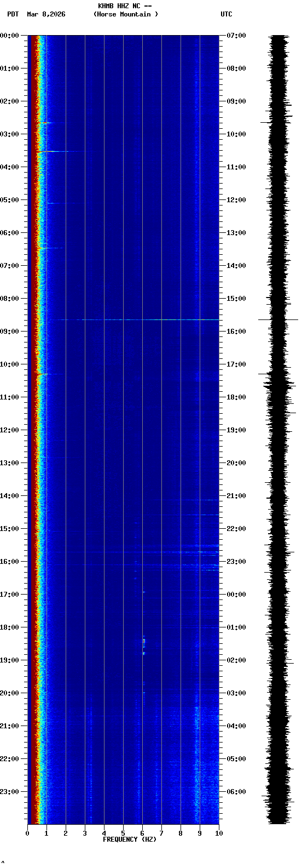
Task: Click the UTC '00:00' time label
Action: point(236,595)
